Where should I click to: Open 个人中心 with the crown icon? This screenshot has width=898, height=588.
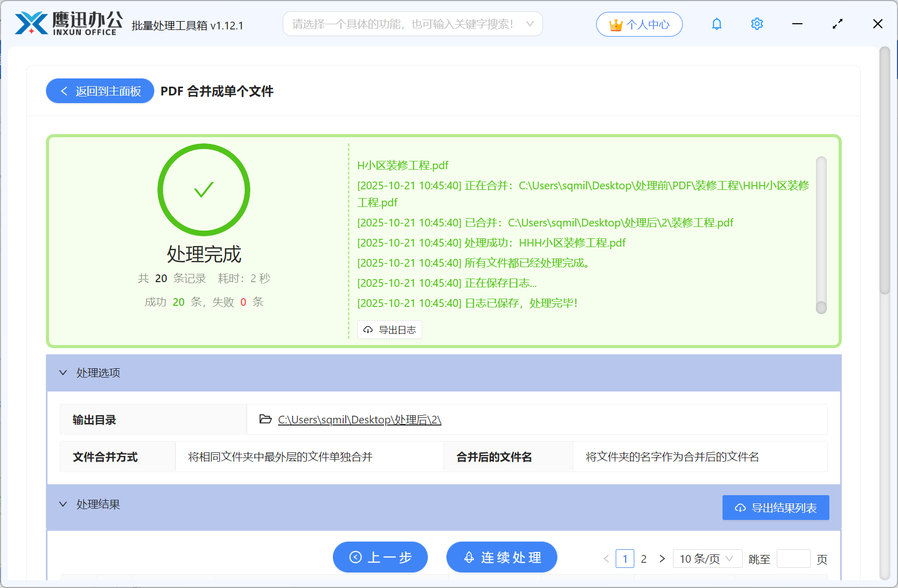click(x=639, y=24)
